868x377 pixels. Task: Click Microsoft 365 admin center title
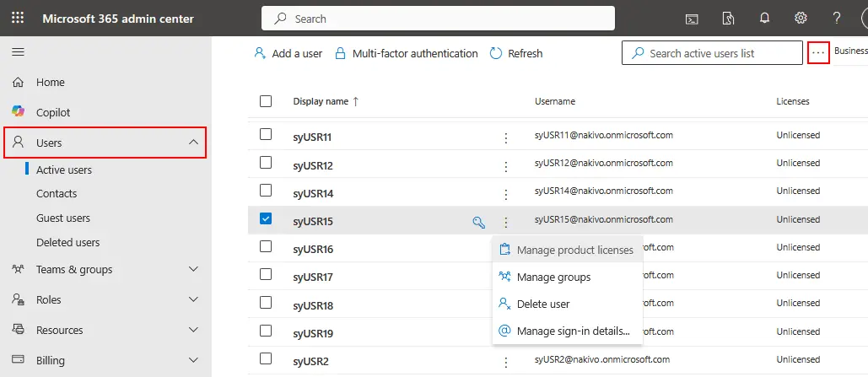[x=118, y=19]
